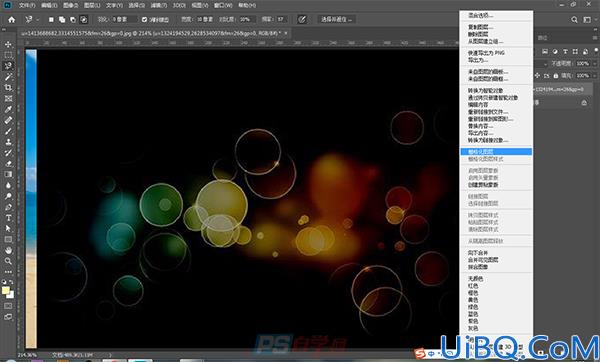Toggle the lock-all layer padlock

(556, 76)
